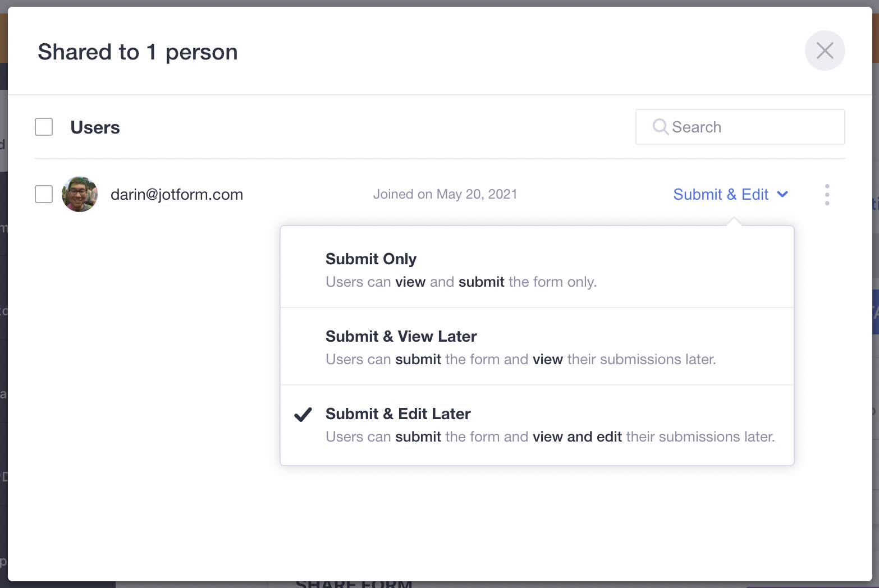This screenshot has width=879, height=588.
Task: Click darin's profile avatar picture
Action: [80, 194]
